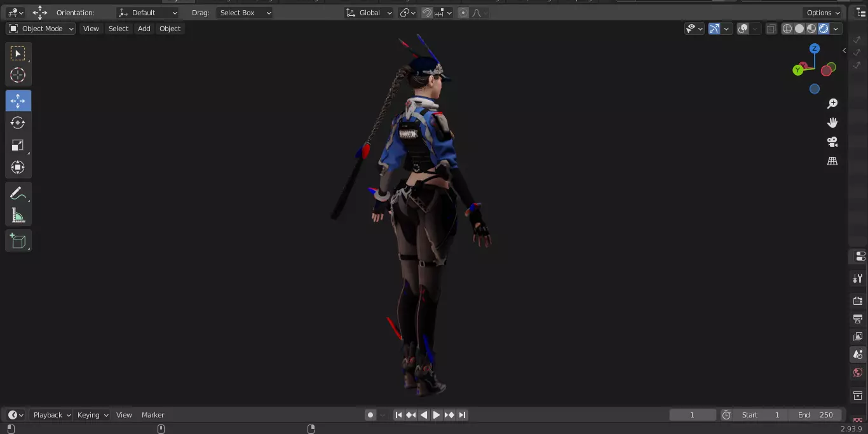Select the Select Box tool
The height and width of the screenshot is (434, 868).
(x=18, y=53)
